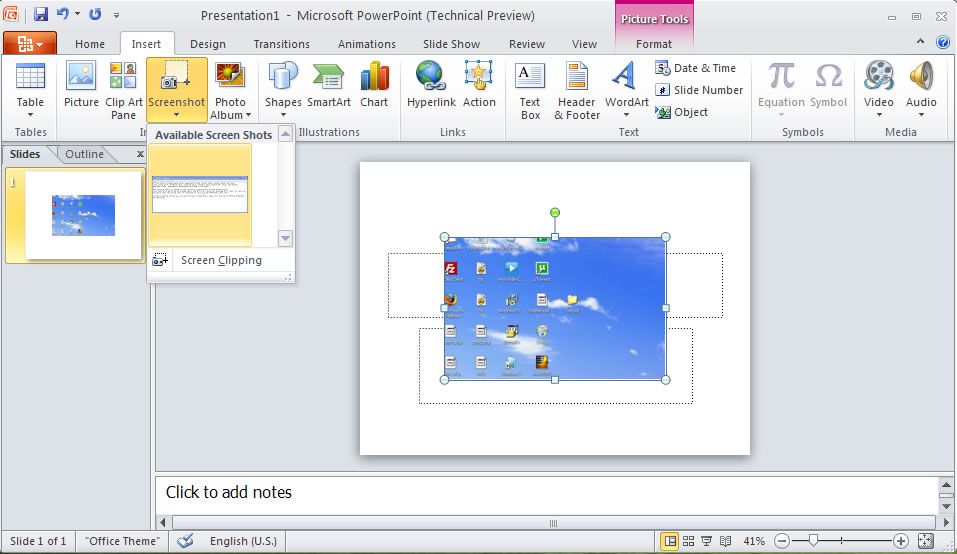
Task: Expand the Shapes gallery dropdown
Action: coord(283,115)
